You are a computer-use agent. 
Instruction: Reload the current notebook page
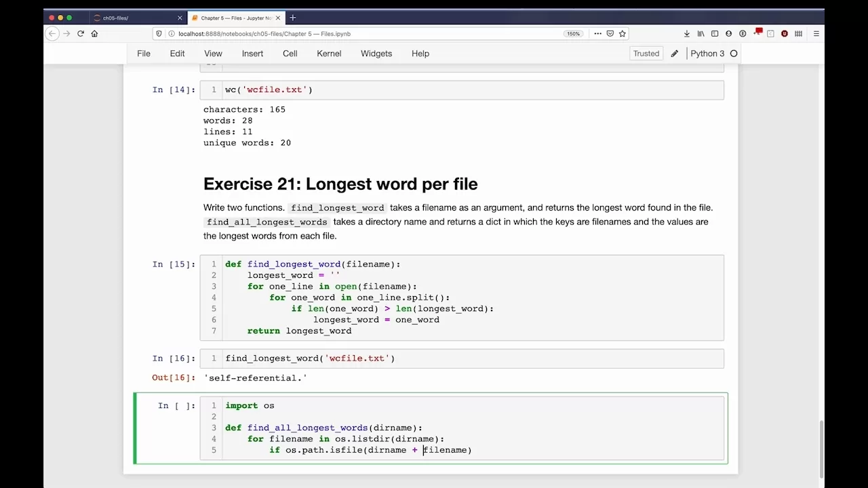pyautogui.click(x=80, y=34)
